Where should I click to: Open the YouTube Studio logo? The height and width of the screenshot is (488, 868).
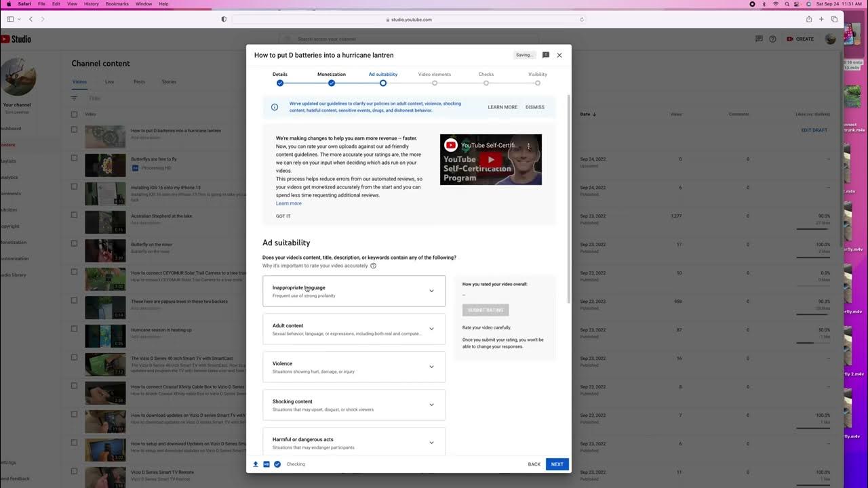pyautogui.click(x=16, y=39)
